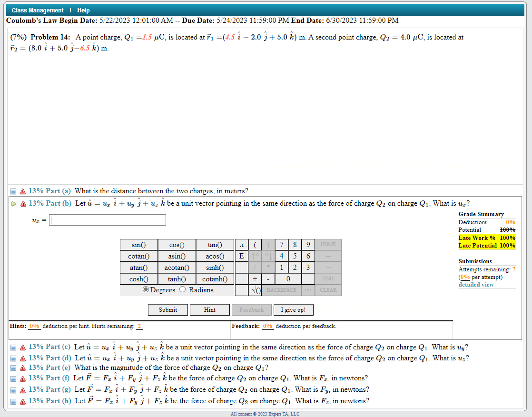Select the Degrees radio button
The width and height of the screenshot is (532, 417).
[x=146, y=289]
